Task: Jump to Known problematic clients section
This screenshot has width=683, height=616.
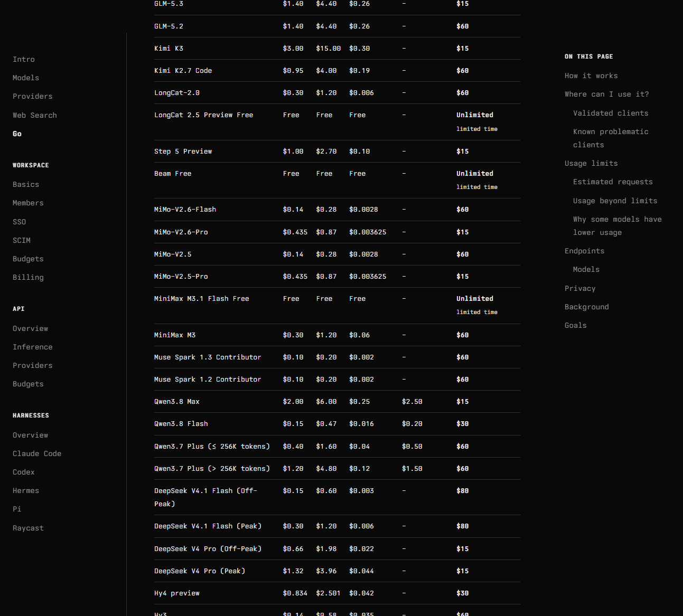Action: click(x=611, y=138)
